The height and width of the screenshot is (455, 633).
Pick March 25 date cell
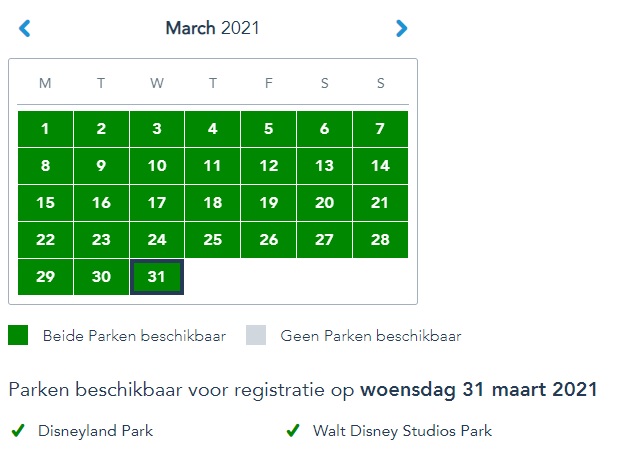[212, 240]
